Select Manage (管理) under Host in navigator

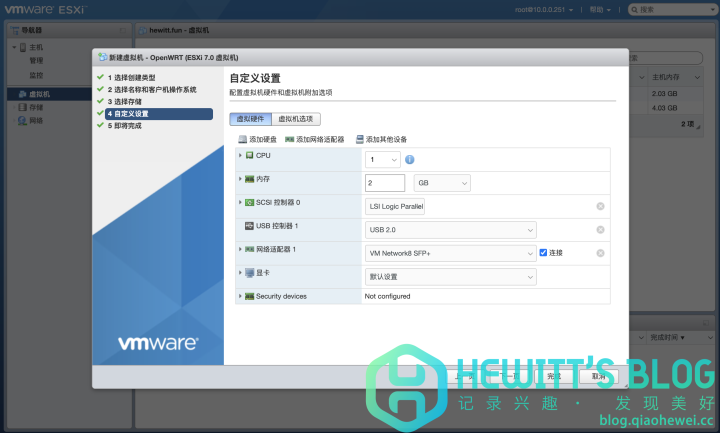(36, 61)
